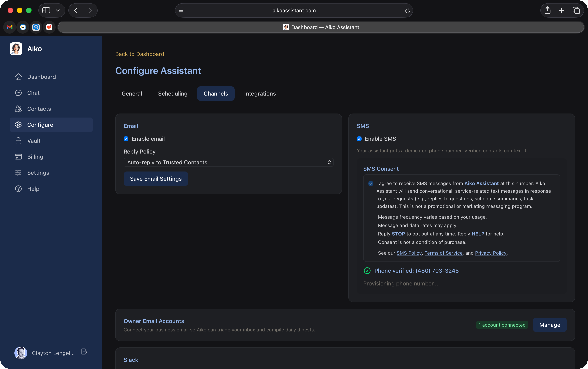Click the logout icon beside Clayton Lengel
The width and height of the screenshot is (588, 369).
[x=84, y=352]
